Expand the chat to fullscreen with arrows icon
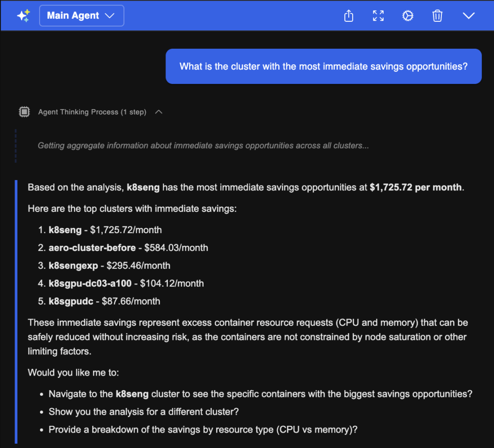 click(378, 15)
